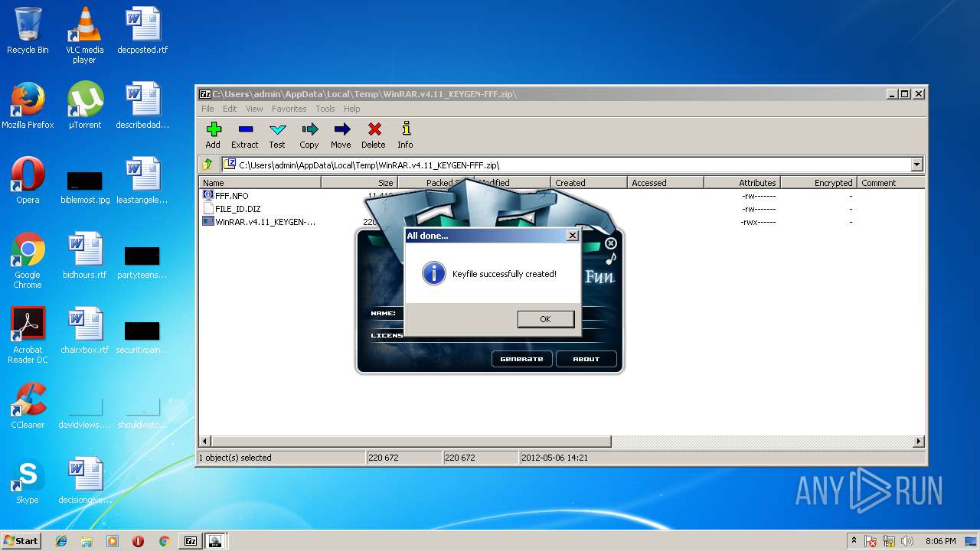Click the Extract toolbar icon
The image size is (980, 551).
[x=245, y=129]
